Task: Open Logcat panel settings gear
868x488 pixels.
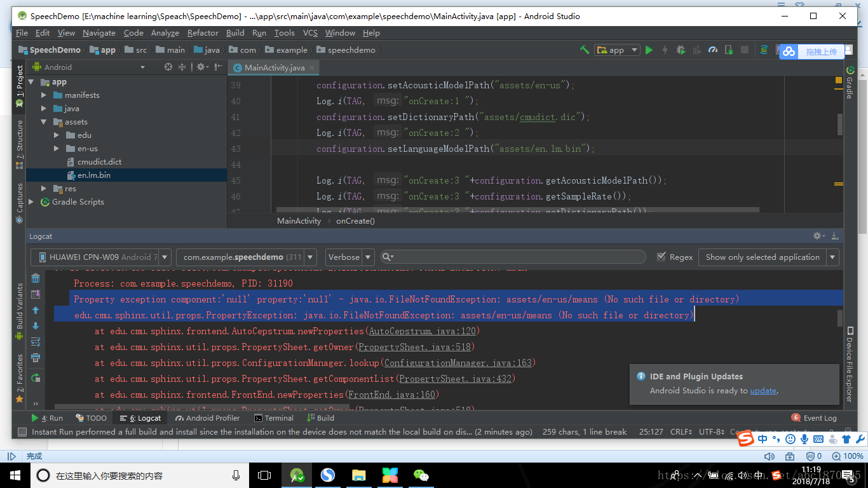Action: pos(819,236)
